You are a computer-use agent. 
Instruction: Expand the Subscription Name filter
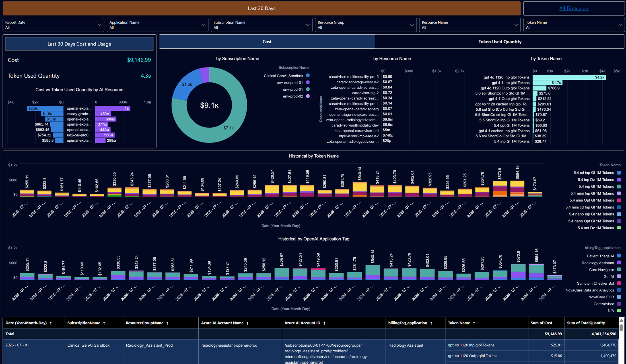(x=261, y=25)
